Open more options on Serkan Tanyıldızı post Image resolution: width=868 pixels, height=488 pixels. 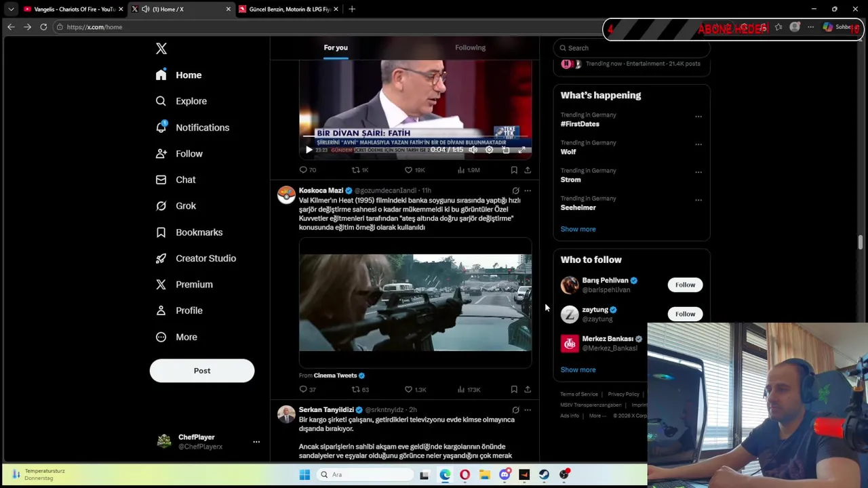528,410
